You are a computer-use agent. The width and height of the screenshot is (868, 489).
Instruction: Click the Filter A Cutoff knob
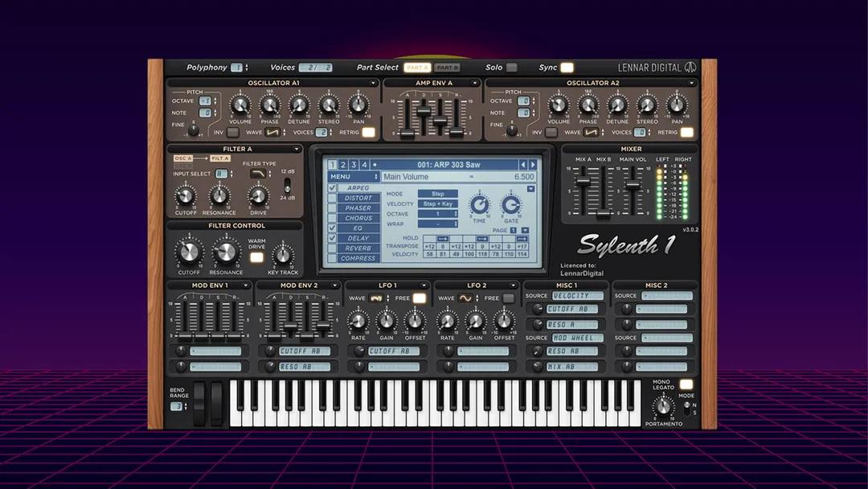coord(185,196)
